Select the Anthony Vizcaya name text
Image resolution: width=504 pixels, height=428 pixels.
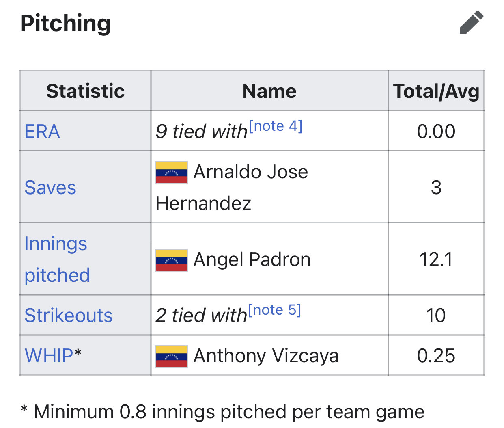pyautogui.click(x=266, y=356)
